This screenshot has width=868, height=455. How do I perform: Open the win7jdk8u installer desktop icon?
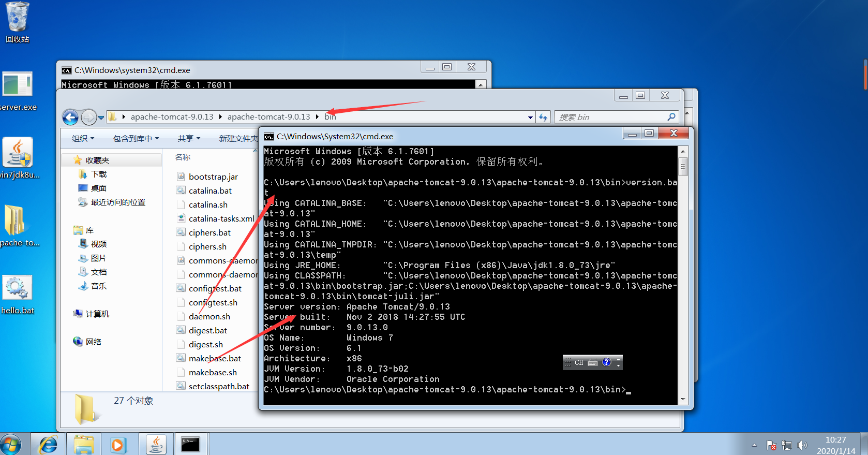coord(18,158)
